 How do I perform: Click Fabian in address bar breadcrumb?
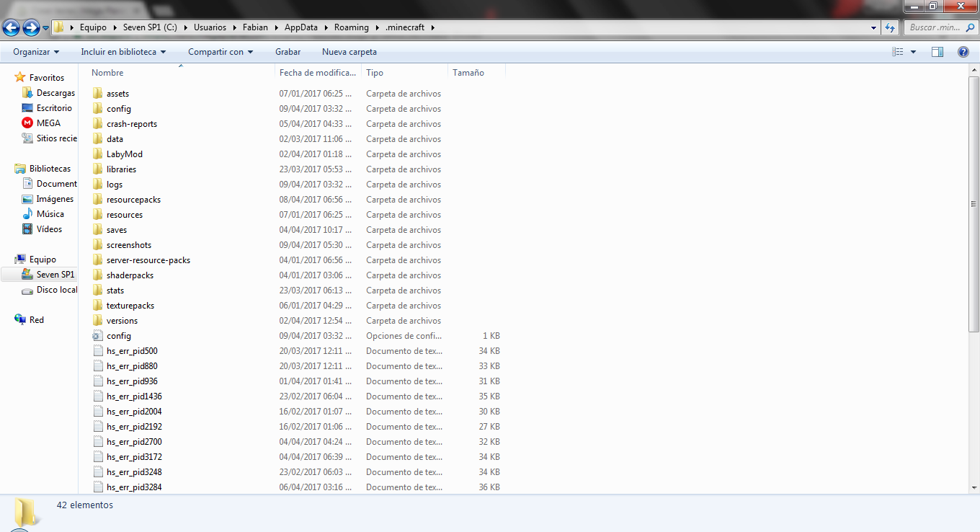tap(256, 27)
